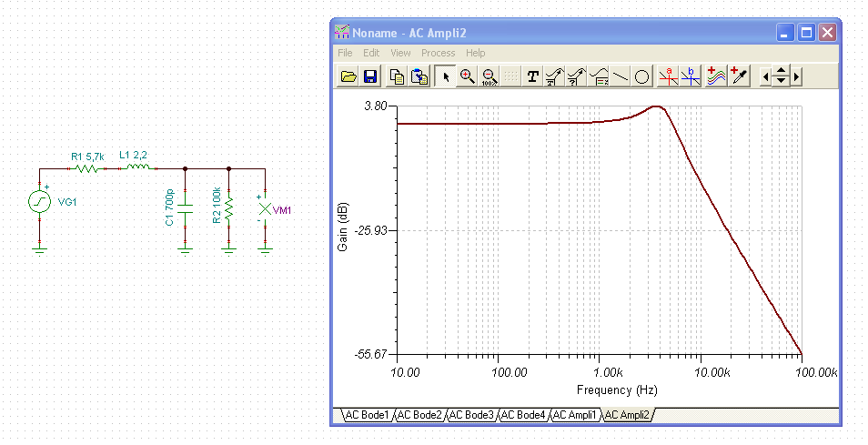Switch to the AC Bode3 tab
Viewport: 868px width, 445px height.
471,415
